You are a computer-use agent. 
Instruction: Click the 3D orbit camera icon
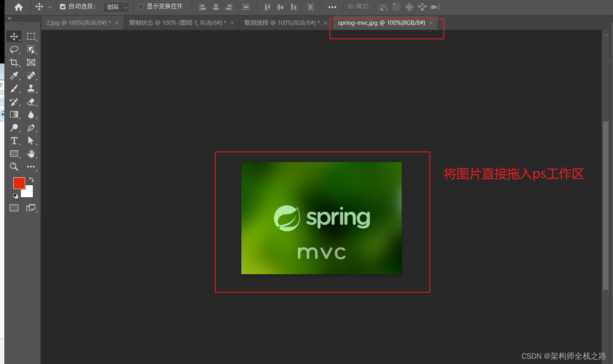tap(383, 7)
